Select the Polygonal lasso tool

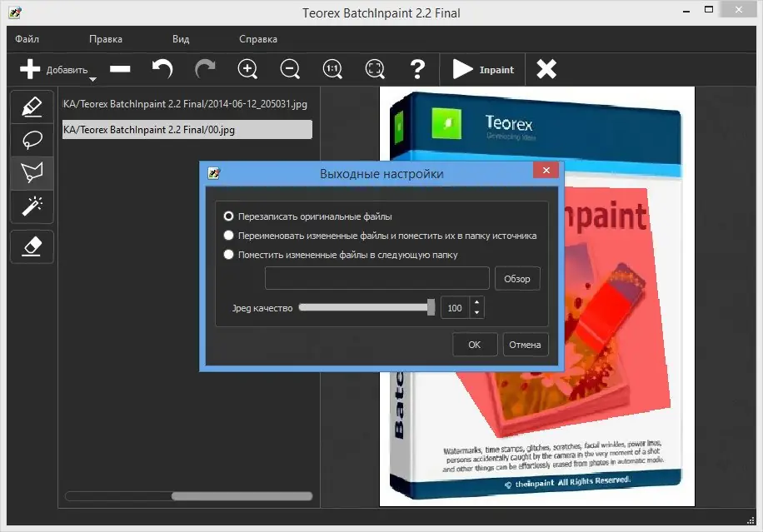coord(32,173)
